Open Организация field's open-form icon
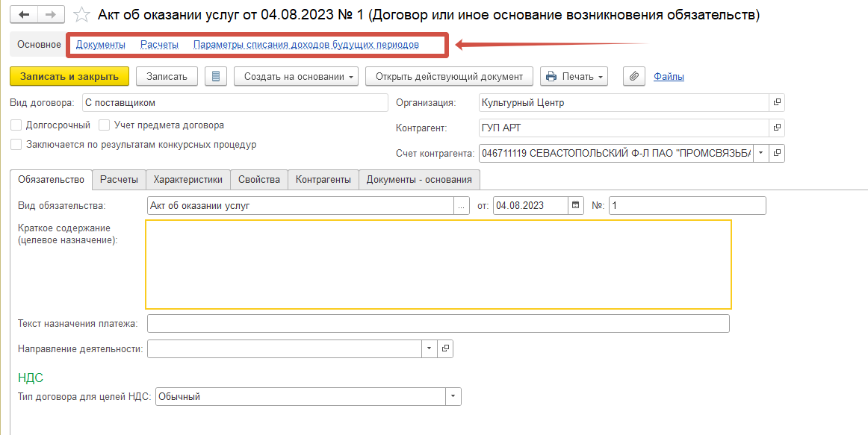The width and height of the screenshot is (868, 435). coord(777,103)
